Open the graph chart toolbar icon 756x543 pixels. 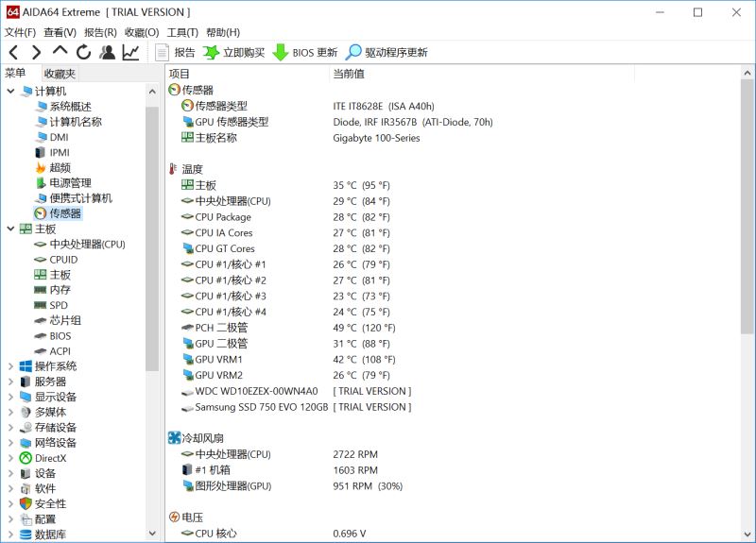click(130, 52)
